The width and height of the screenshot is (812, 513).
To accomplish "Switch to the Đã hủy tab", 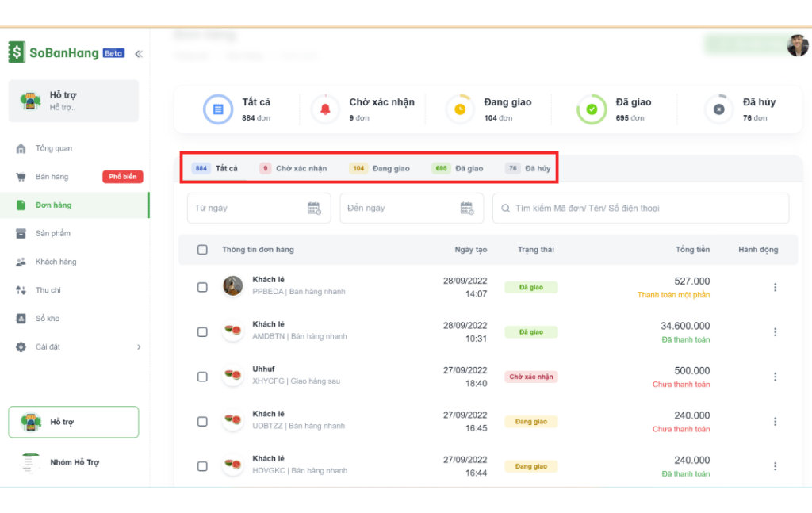I will [529, 168].
